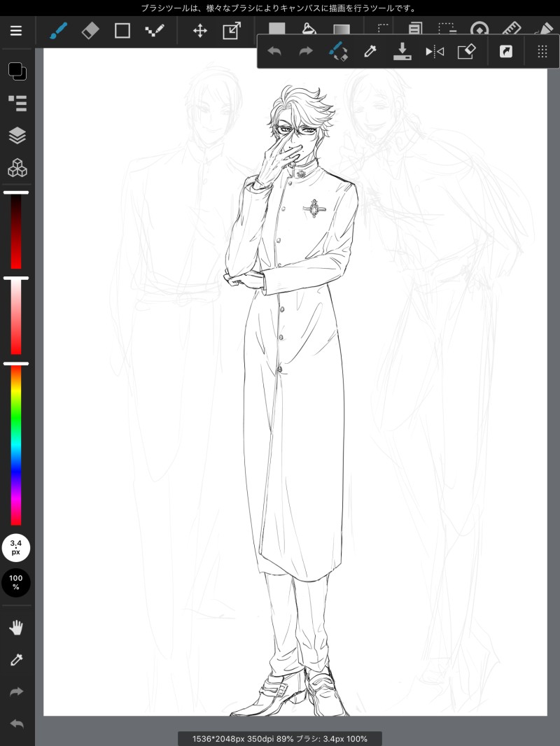Open the Layers panel
The width and height of the screenshot is (560, 746).
(x=17, y=136)
